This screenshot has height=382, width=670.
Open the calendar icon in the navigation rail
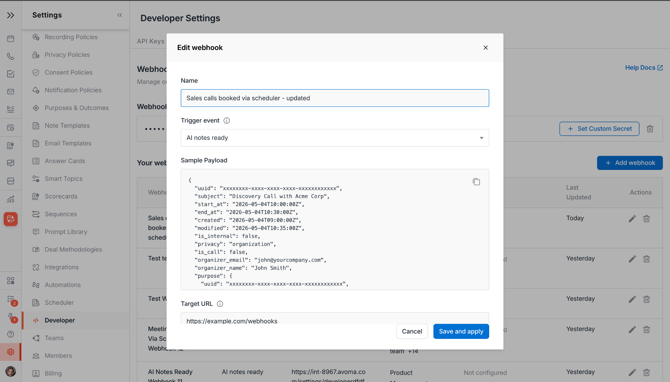(11, 38)
